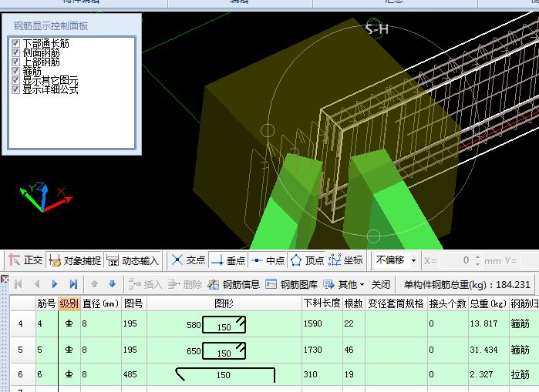Image resolution: width=539 pixels, height=392 pixels.
Task: Click 下料长度 cell 1730
Action: (x=322, y=350)
